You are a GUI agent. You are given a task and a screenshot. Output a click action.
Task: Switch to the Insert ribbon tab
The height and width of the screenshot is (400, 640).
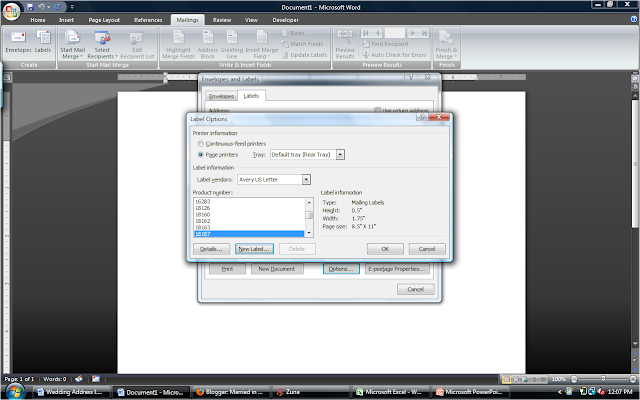point(66,20)
